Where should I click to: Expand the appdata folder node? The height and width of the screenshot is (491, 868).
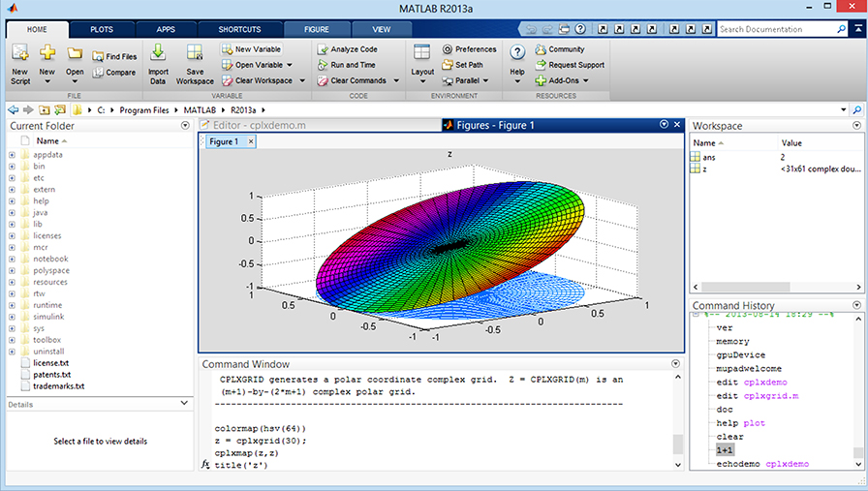pyautogui.click(x=12, y=154)
